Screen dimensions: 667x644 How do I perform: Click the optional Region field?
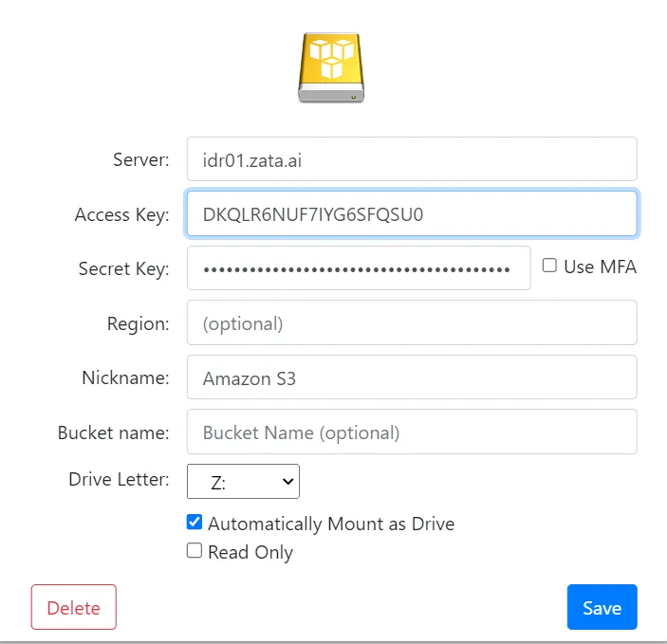pos(412,322)
